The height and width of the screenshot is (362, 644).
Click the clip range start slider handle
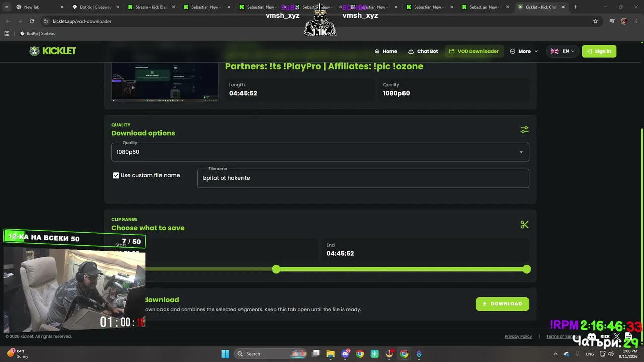tap(276, 269)
